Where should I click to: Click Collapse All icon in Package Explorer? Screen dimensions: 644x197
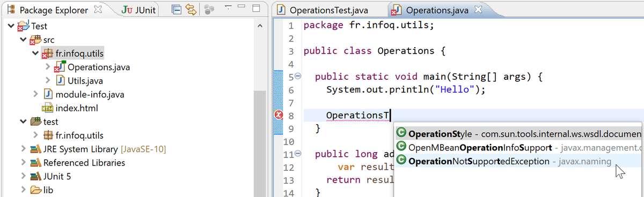(x=176, y=9)
